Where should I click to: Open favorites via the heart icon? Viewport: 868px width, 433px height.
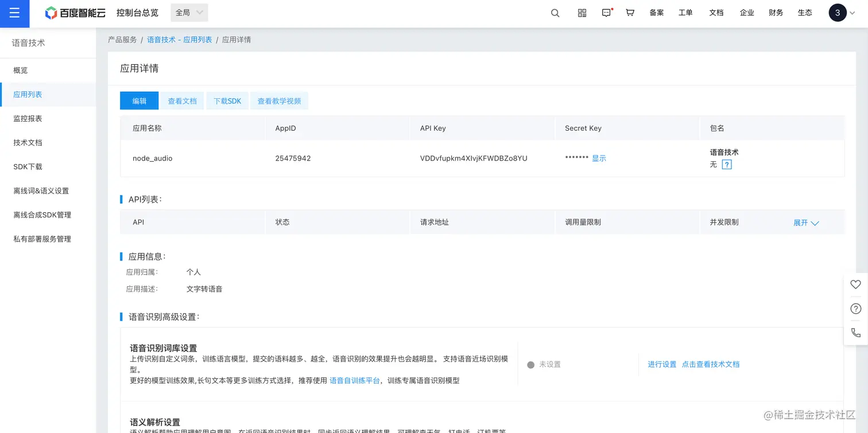(x=855, y=284)
